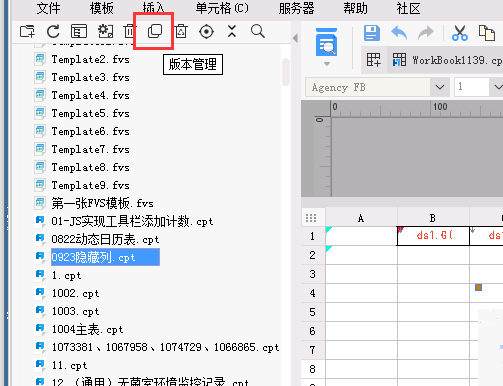Viewport: 503px width, 386px height.
Task: Select Template5.fvs in file tree
Action: click(x=90, y=113)
